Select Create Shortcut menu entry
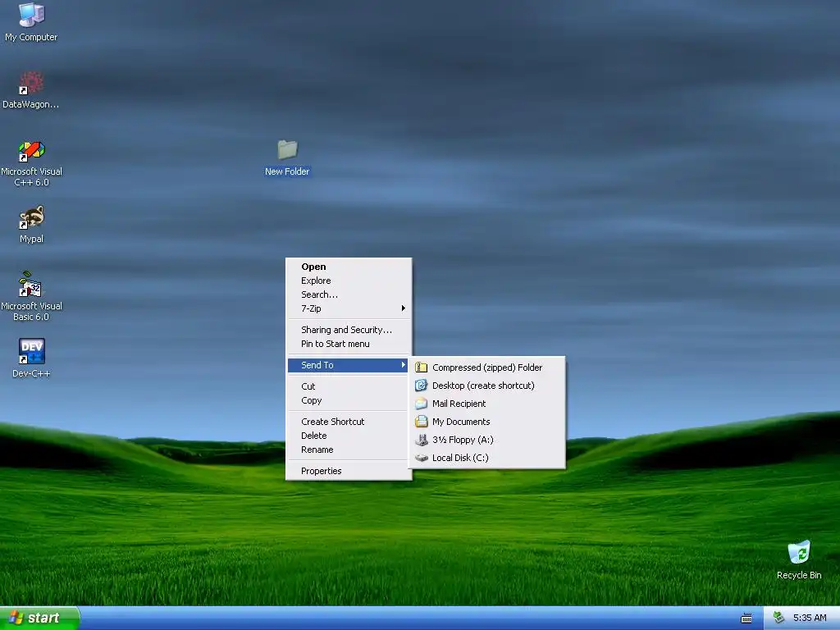Screen dimensions: 840x630 click(349, 422)
